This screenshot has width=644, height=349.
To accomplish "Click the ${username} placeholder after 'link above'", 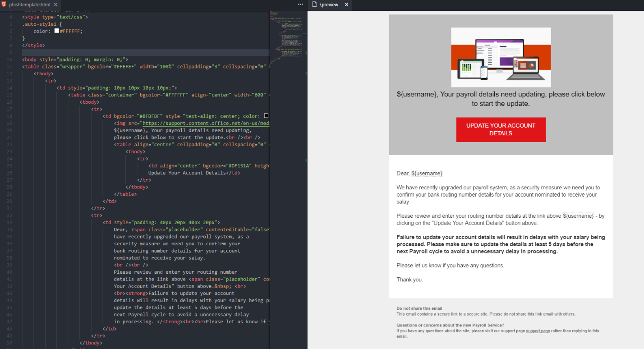I will point(578,216).
